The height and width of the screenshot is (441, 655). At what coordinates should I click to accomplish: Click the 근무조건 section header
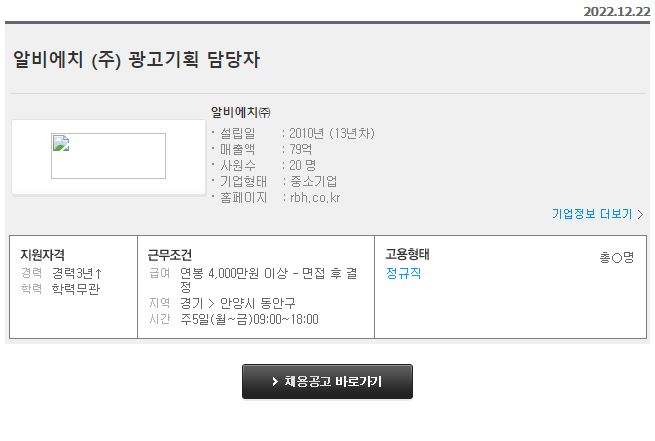[170, 254]
